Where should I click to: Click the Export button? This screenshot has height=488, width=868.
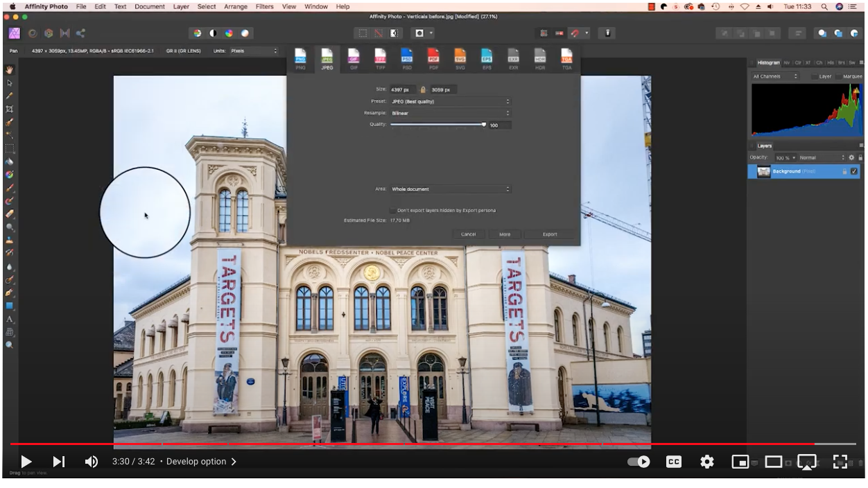(x=550, y=234)
